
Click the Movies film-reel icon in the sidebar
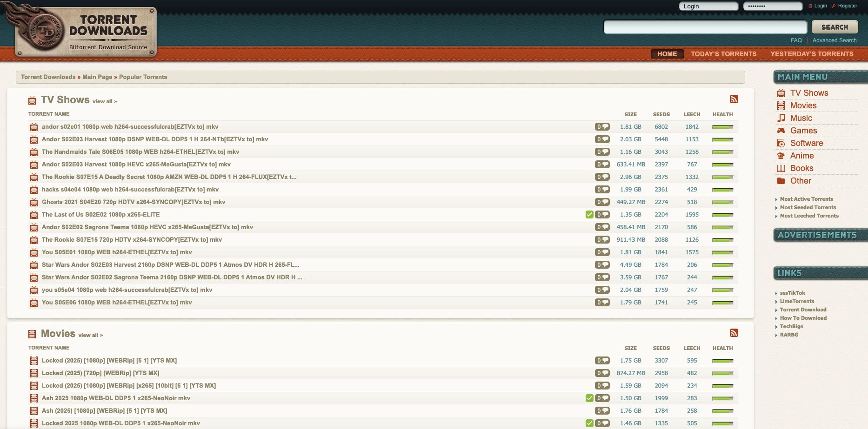click(781, 106)
